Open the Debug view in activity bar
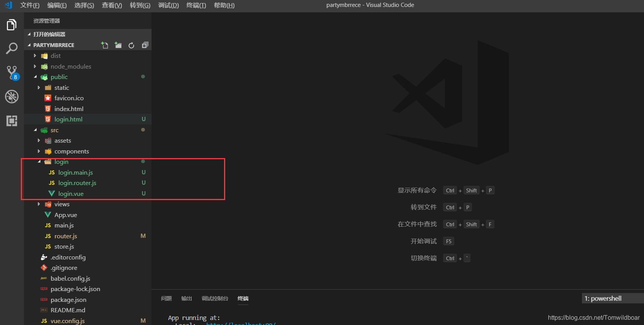Image resolution: width=644 pixels, height=325 pixels. pos(12,96)
